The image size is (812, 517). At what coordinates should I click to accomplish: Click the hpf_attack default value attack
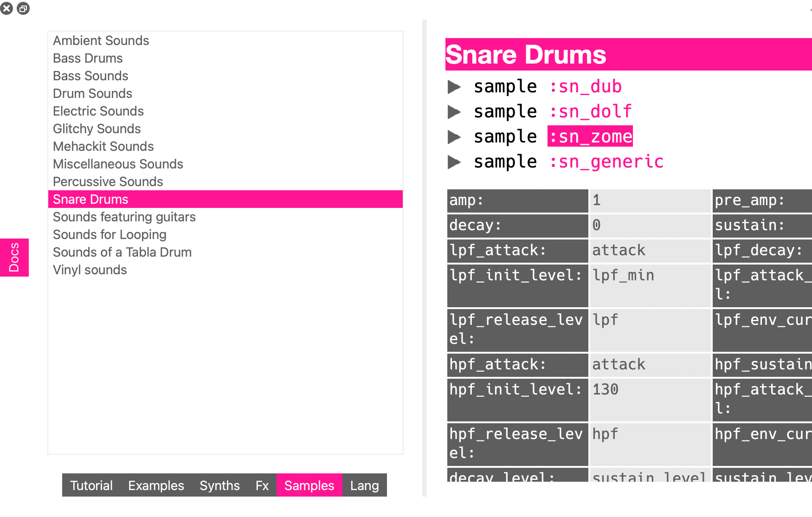650,365
